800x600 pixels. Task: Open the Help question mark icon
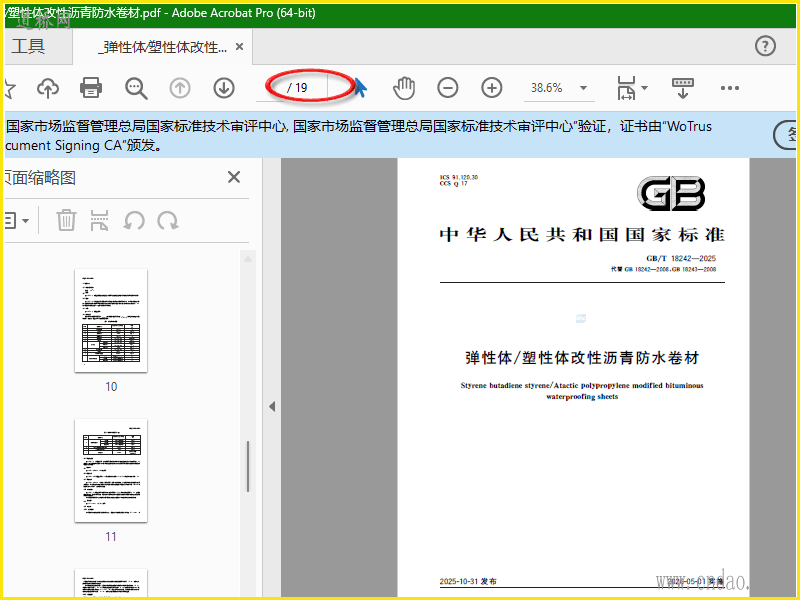pyautogui.click(x=765, y=46)
